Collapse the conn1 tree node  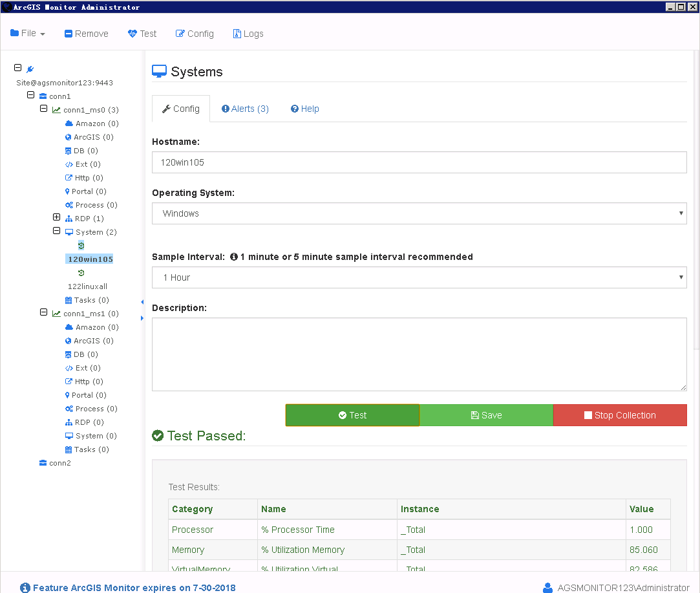[x=31, y=95]
